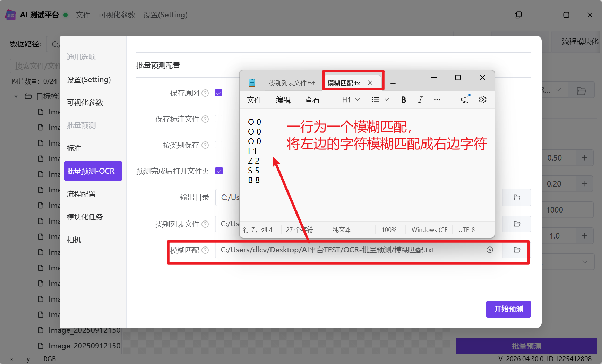The height and width of the screenshot is (364, 602).
Task: Increase the 0.20 value with plus
Action: click(x=585, y=184)
